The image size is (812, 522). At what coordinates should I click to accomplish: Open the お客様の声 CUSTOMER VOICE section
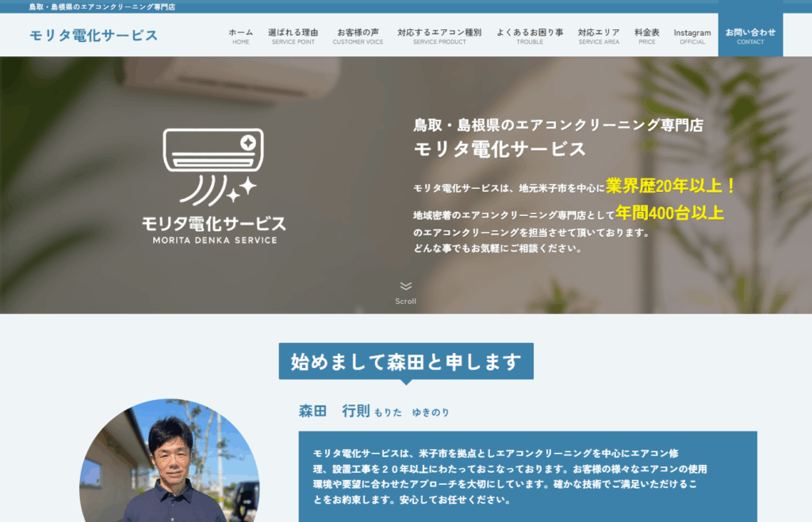(358, 35)
